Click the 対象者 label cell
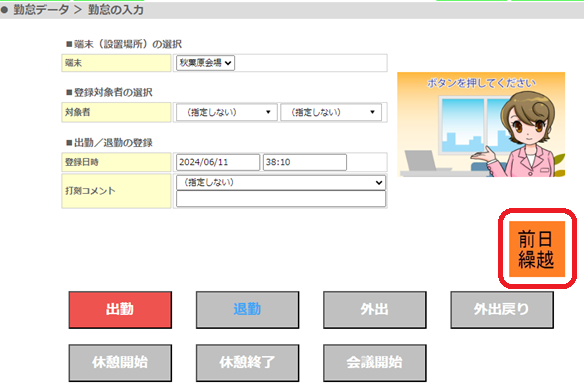 (x=116, y=112)
